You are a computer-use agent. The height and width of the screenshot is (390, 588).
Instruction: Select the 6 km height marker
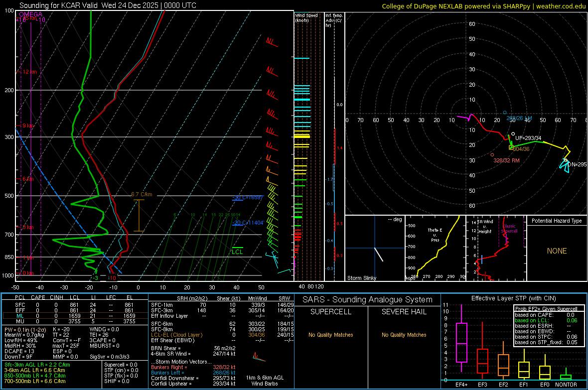28,179
